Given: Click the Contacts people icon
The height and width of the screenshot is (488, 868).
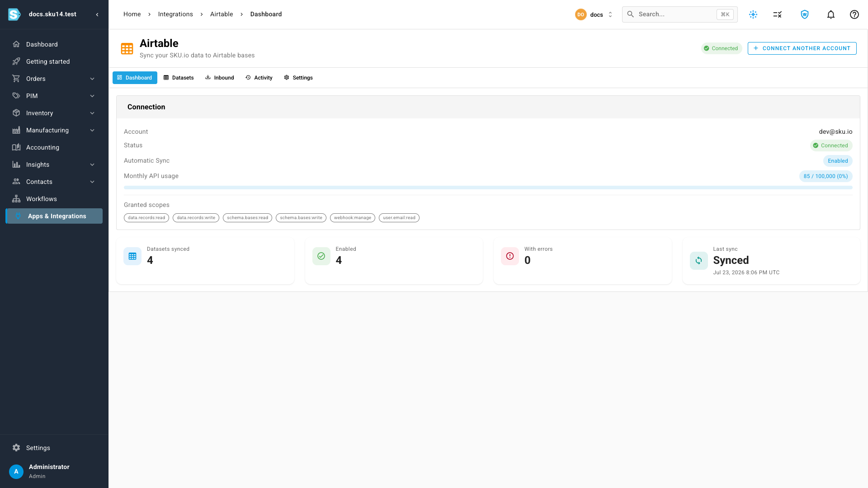Looking at the screenshot, I should pos(16,182).
